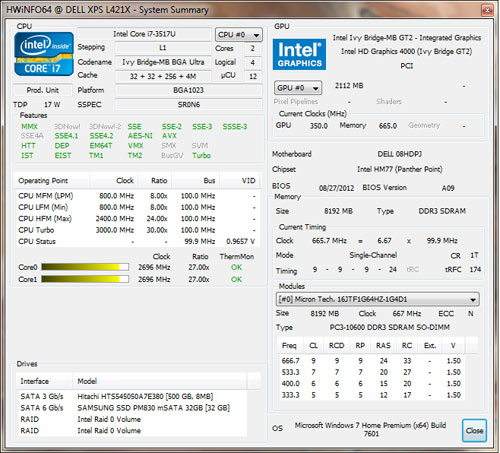Click the Core0 usage bar
The height and width of the screenshot is (453, 500).
(x=85, y=267)
